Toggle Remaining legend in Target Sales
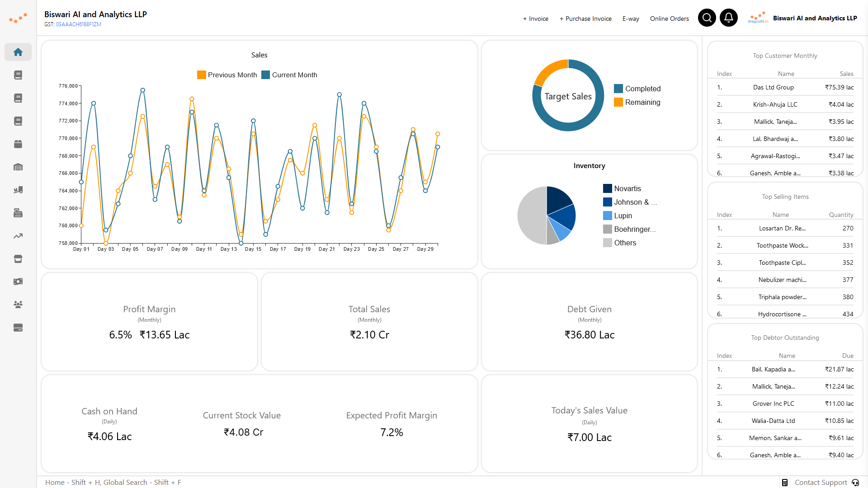This screenshot has width=868, height=488. click(637, 102)
